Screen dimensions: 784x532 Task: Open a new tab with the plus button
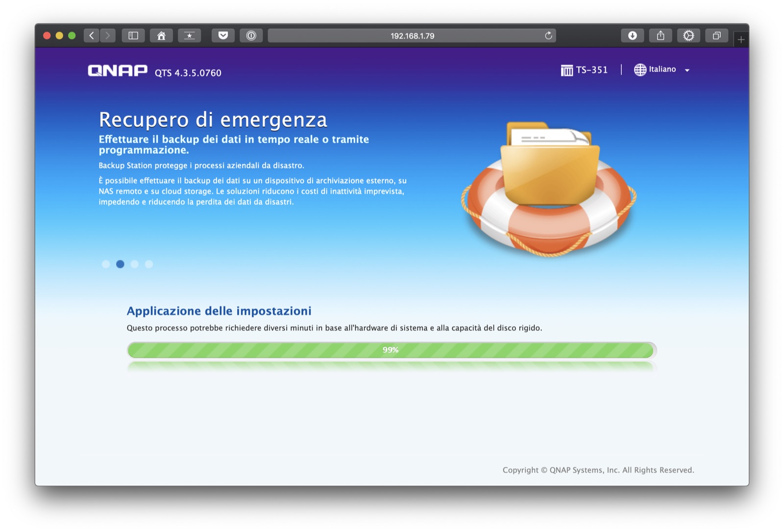[741, 39]
